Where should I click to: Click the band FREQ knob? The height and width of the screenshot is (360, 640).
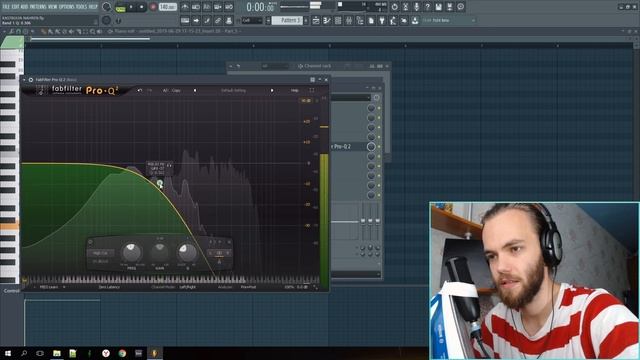pos(131,253)
